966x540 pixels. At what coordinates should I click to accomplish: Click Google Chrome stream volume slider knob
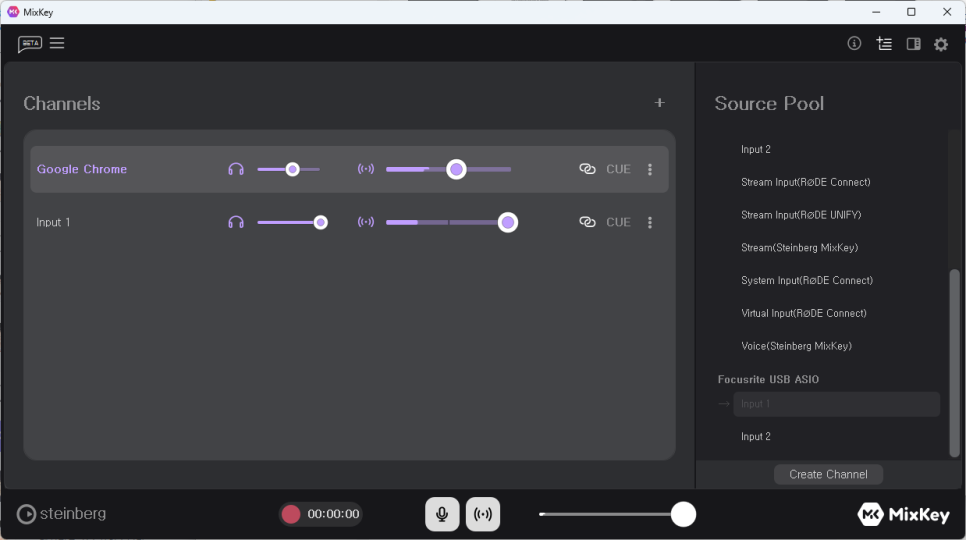pos(457,169)
